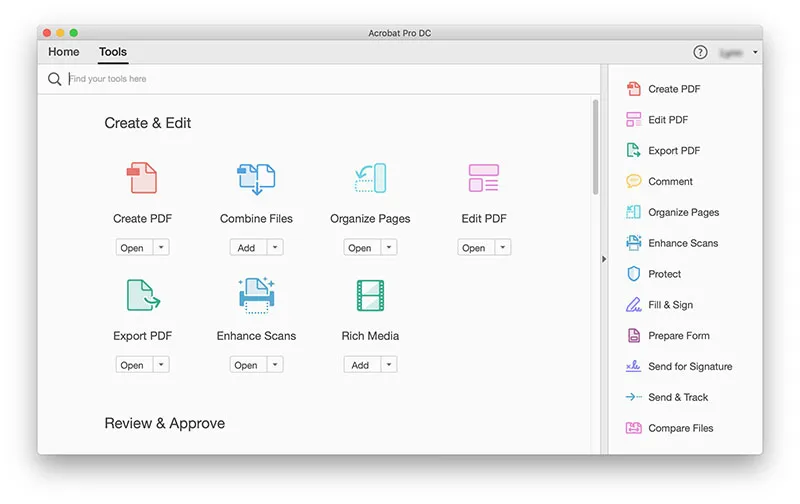Click the Comment label in sidebar
The width and height of the screenshot is (800, 504).
coord(670,181)
